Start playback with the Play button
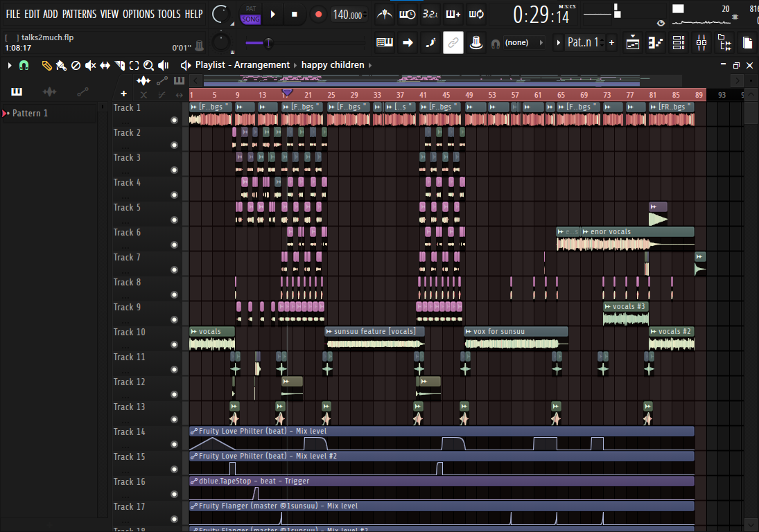The width and height of the screenshot is (759, 532). (x=273, y=15)
